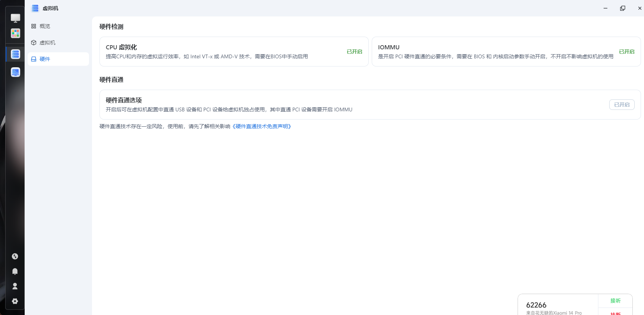
Task: Click the CPU 虚拟化 已开启 status
Action: [x=354, y=52]
